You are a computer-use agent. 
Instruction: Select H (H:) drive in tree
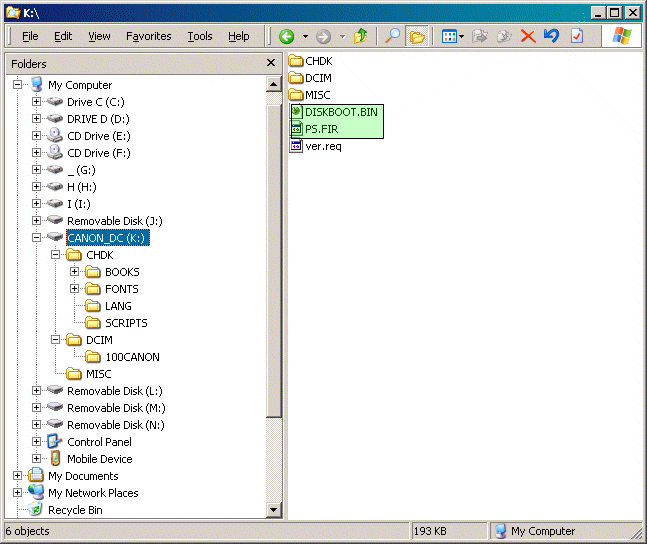coord(82,187)
